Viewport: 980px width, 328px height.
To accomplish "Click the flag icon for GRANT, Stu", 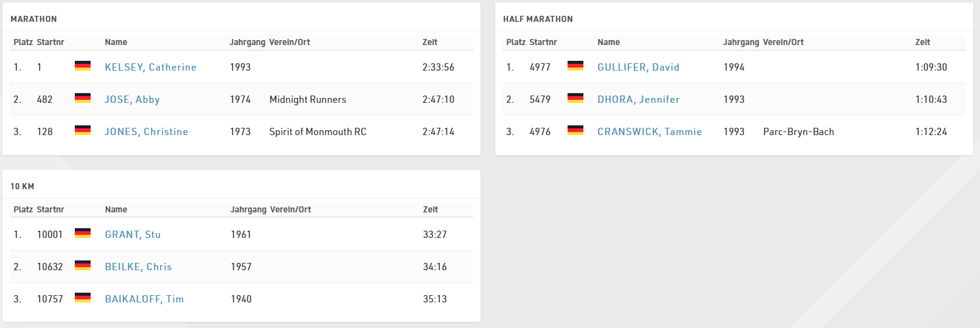I will [x=83, y=233].
